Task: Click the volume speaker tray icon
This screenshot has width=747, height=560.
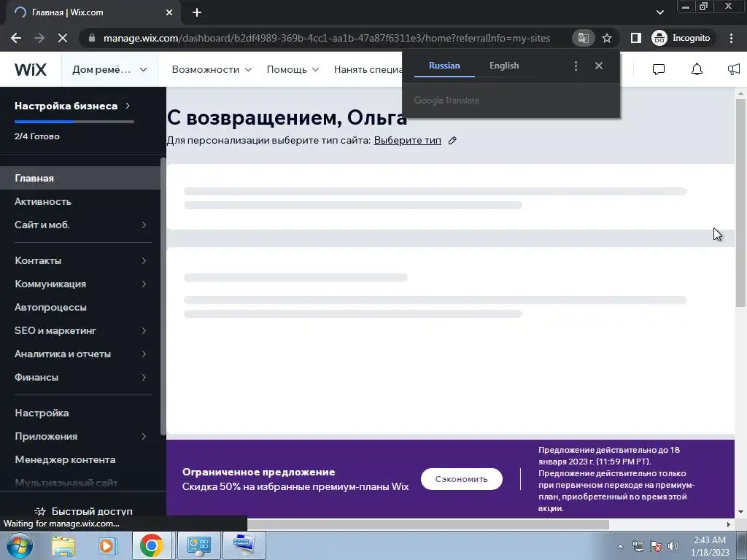Action: pos(673,546)
